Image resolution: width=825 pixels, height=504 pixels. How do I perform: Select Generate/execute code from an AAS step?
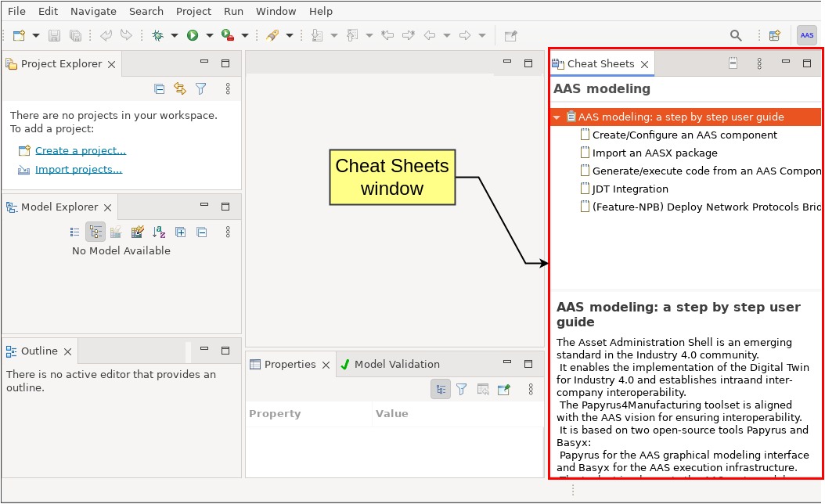pyautogui.click(x=706, y=171)
